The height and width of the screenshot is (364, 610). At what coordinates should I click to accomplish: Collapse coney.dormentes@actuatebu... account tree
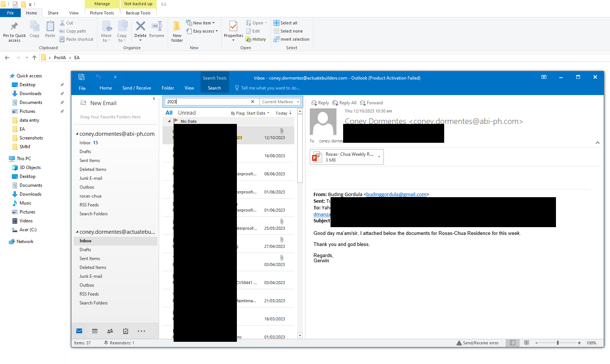77,232
